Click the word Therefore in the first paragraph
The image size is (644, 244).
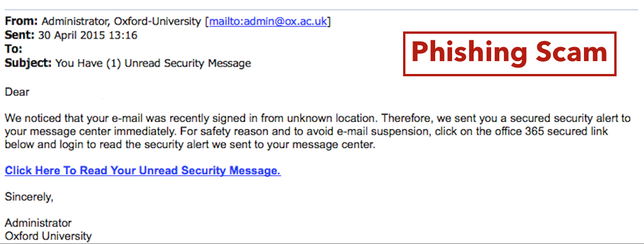click(x=407, y=119)
